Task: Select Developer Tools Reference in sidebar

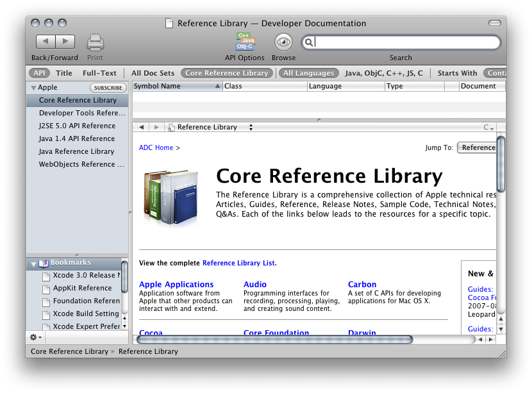Action: (78, 113)
